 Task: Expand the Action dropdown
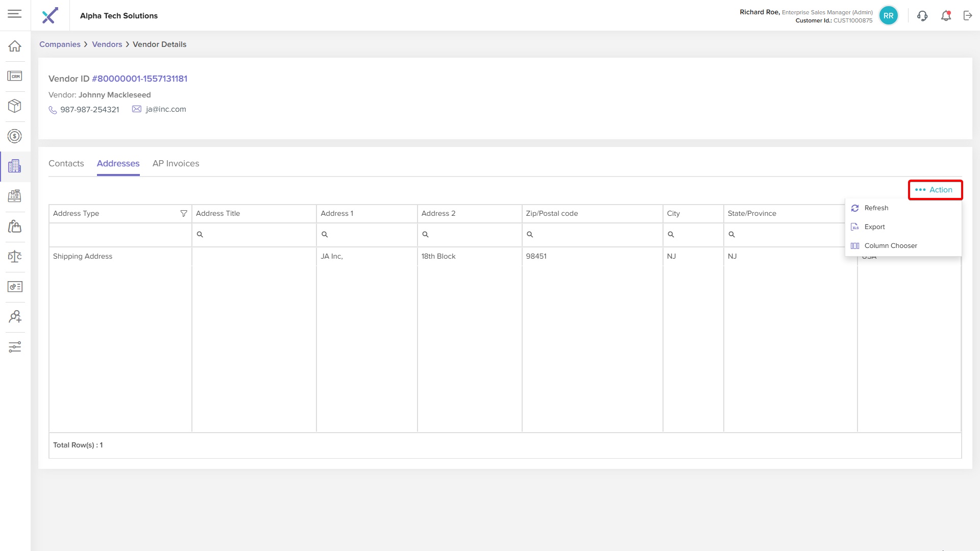pyautogui.click(x=935, y=190)
